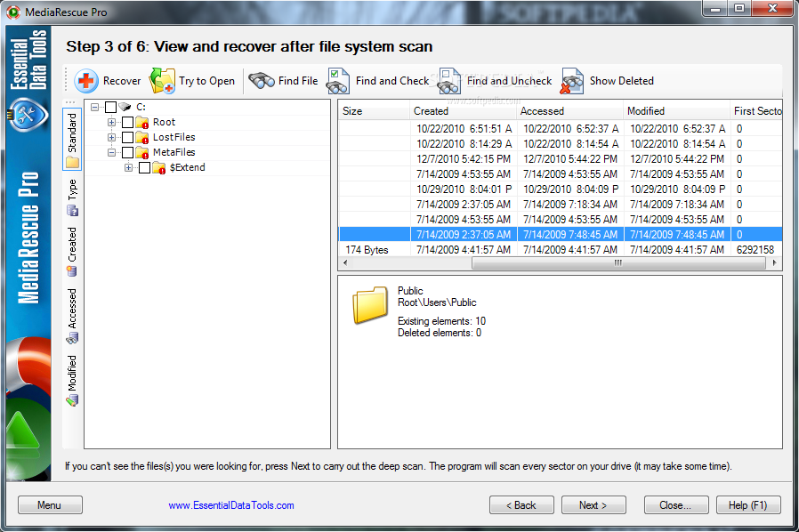Click the Root folder icon
The width and height of the screenshot is (799, 532).
(142, 122)
